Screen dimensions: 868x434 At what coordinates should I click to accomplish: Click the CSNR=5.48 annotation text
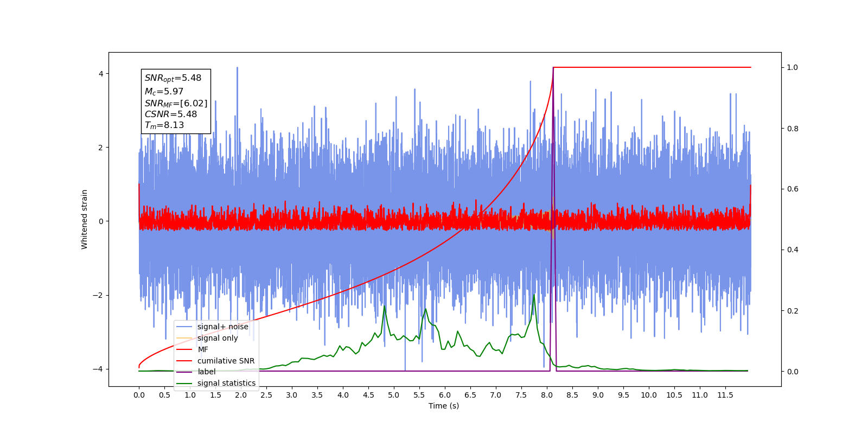click(x=171, y=114)
